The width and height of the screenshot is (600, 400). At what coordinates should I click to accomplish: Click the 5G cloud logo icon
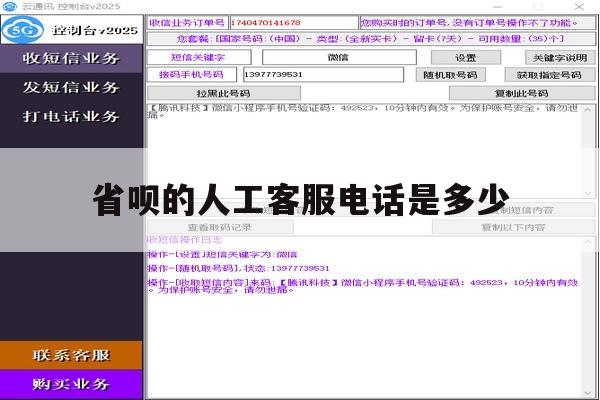(x=23, y=29)
